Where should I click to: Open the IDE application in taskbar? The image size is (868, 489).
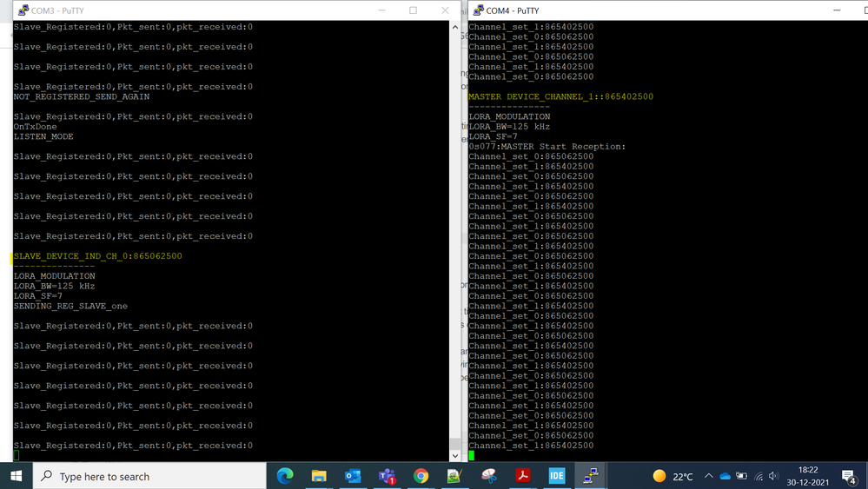[x=556, y=476]
